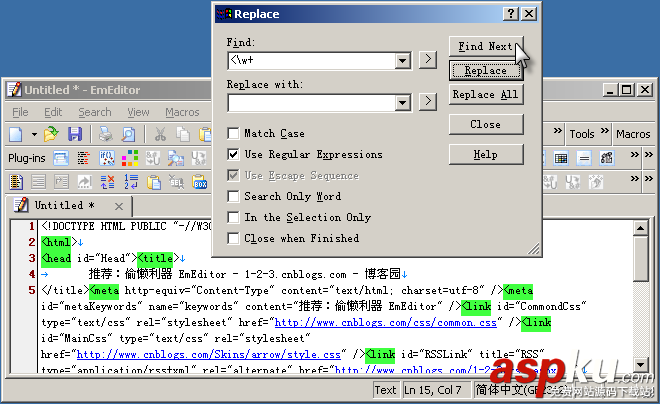Screen dimensions: 660x404
Task: Open print preview magnifier page icon
Action: [128, 135]
